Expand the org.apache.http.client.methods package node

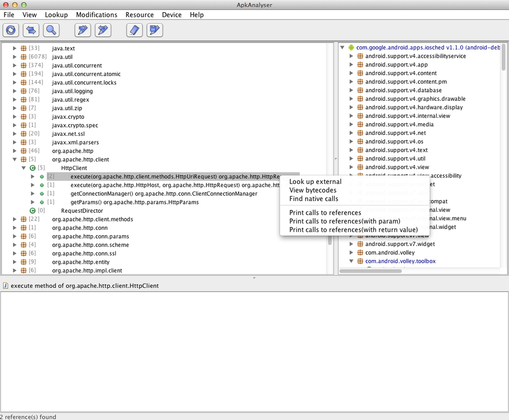14,219
